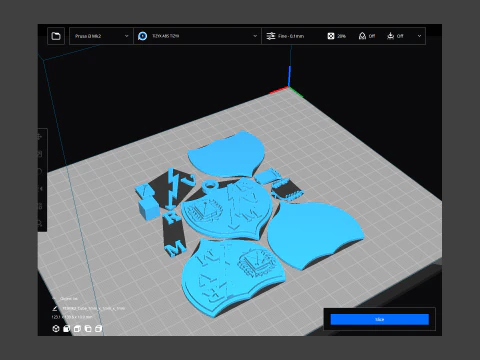The image size is (480, 360).
Task: Click the support Off setting indicator
Action: (367, 36)
